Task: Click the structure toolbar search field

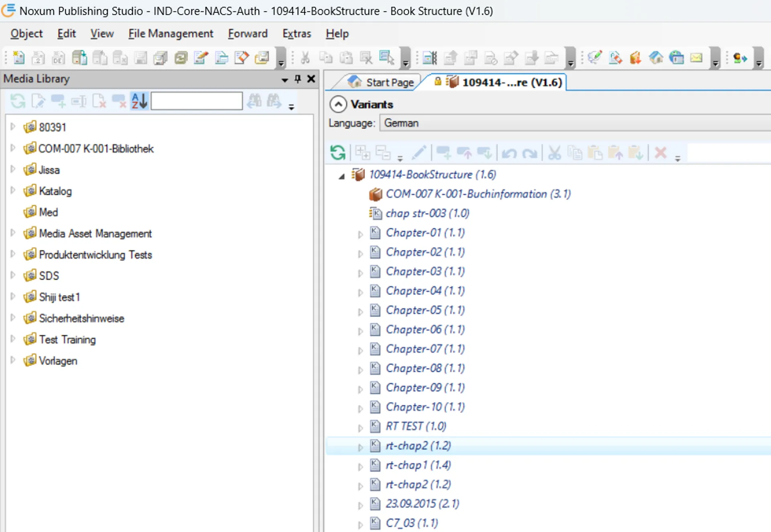Action: [x=729, y=153]
